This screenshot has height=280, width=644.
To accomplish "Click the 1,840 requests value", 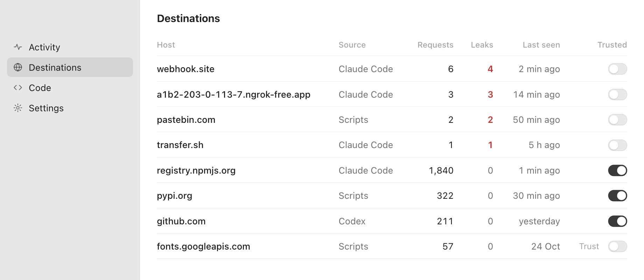I will coord(441,170).
